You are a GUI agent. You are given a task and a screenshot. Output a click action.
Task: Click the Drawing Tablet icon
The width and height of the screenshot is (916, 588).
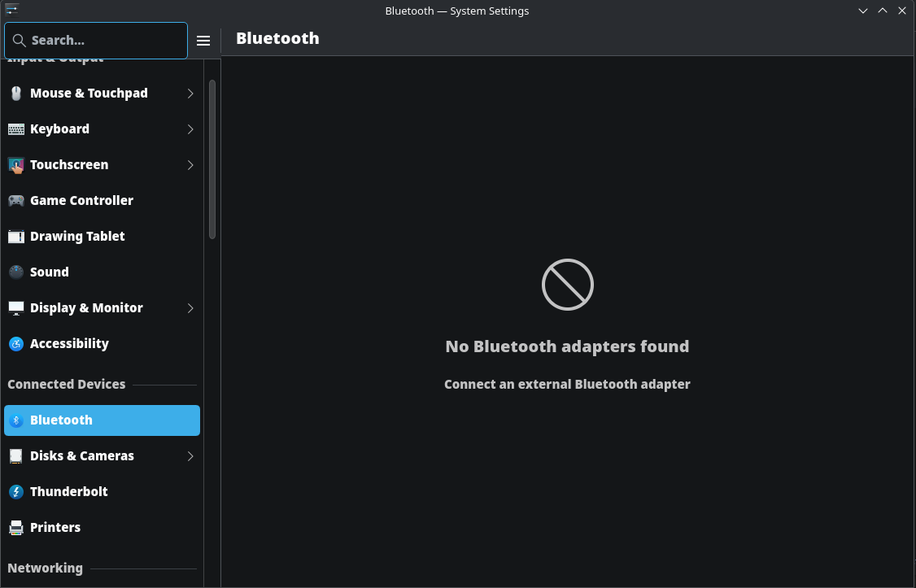pyautogui.click(x=16, y=237)
